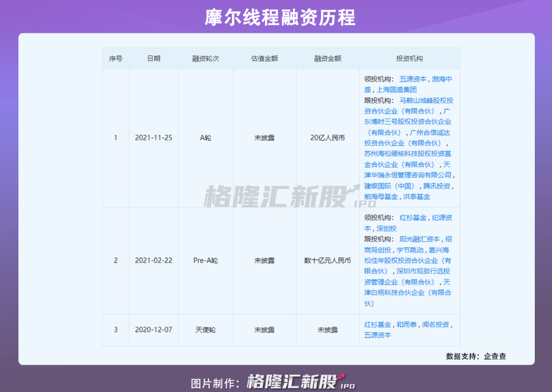Click the 估值金额 column header
This screenshot has width=552, height=392.
tap(265, 58)
